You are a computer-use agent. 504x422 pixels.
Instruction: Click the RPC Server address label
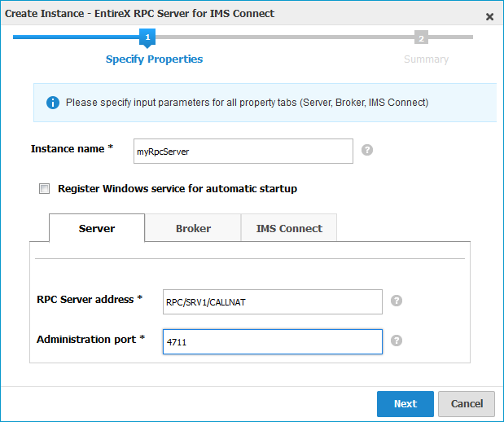pyautogui.click(x=90, y=299)
